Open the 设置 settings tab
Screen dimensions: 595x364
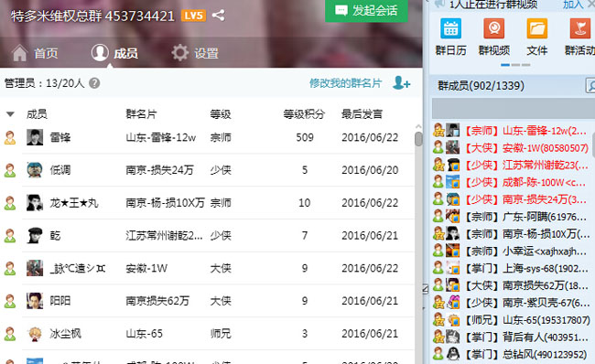pyautogui.click(x=195, y=53)
